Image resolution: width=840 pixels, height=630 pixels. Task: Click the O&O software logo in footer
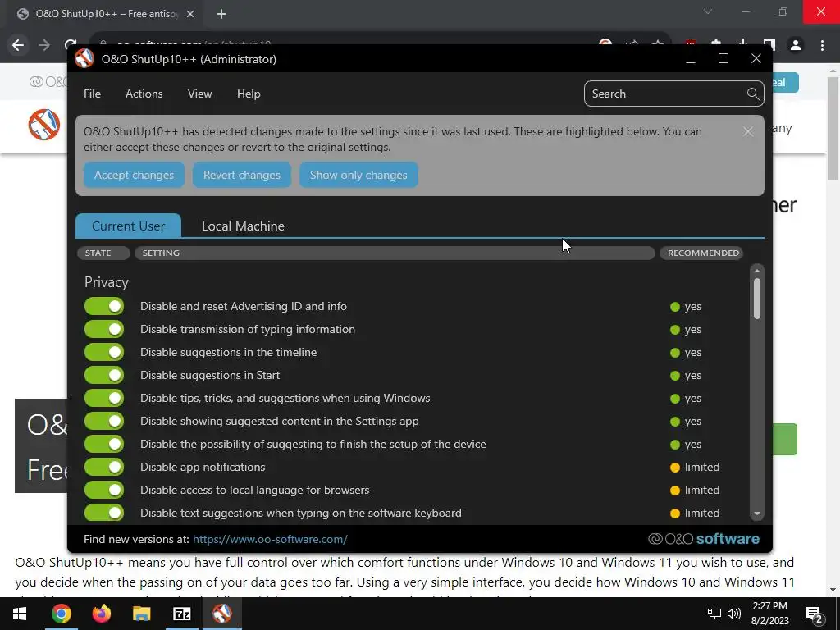(703, 539)
